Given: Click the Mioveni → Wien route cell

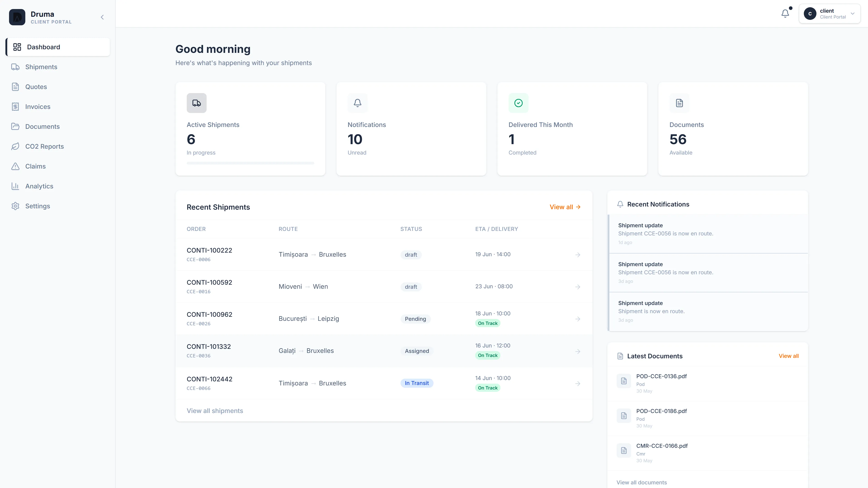Looking at the screenshot, I should click(303, 287).
